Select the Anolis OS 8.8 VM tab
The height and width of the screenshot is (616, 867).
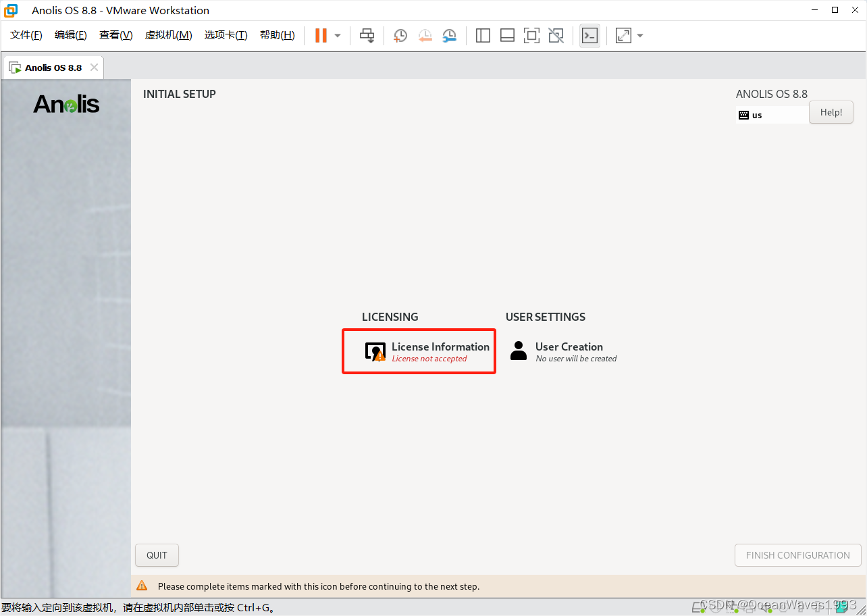pyautogui.click(x=53, y=68)
